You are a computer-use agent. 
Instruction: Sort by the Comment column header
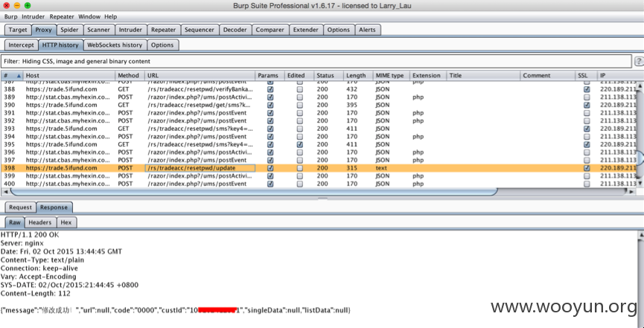tap(548, 76)
